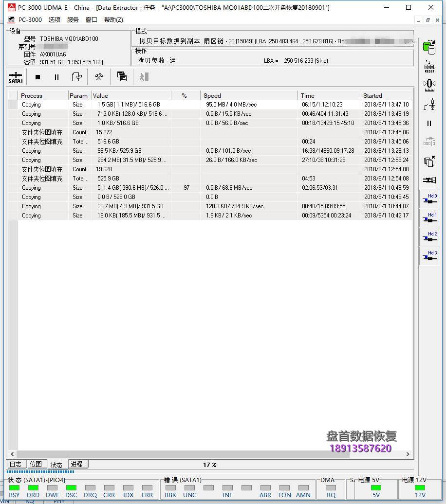Click the cascaded windows toolbar icon
Screen dimensions: 446x504
pos(122,77)
